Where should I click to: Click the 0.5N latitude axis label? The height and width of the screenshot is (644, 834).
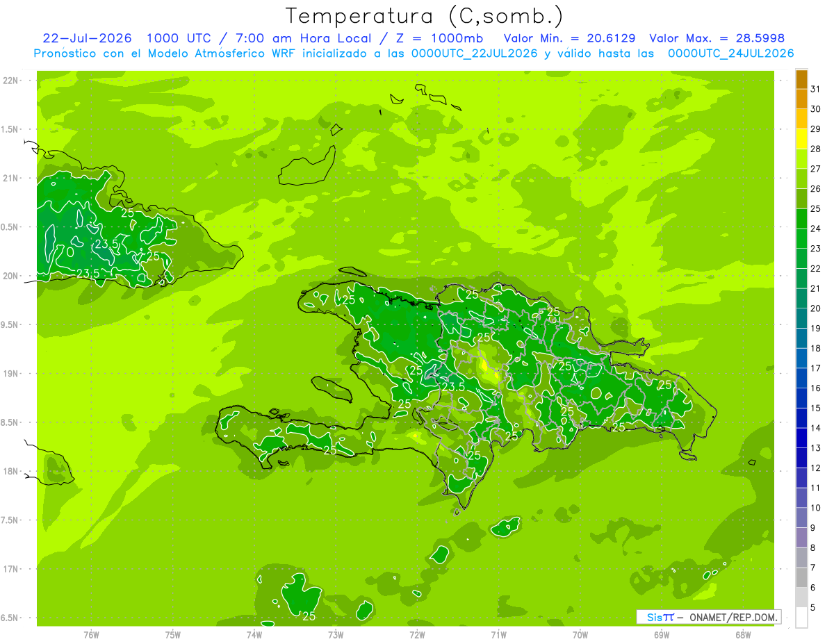pyautogui.click(x=10, y=227)
